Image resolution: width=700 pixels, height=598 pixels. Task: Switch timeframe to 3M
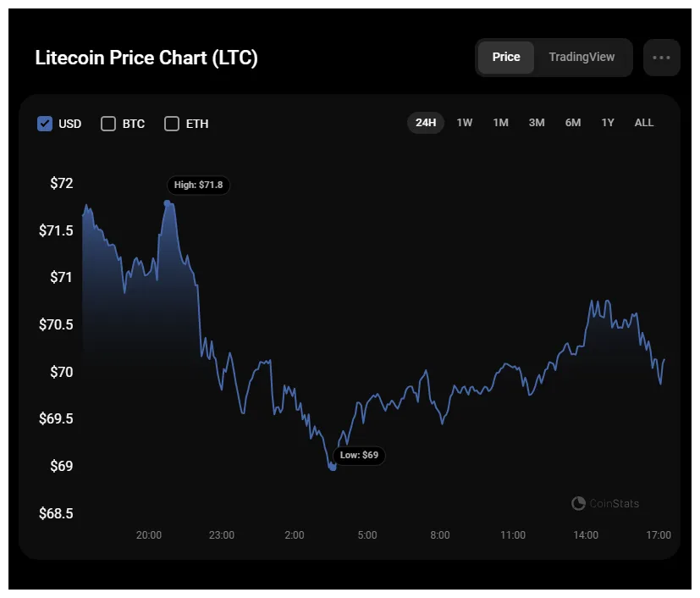[536, 123]
